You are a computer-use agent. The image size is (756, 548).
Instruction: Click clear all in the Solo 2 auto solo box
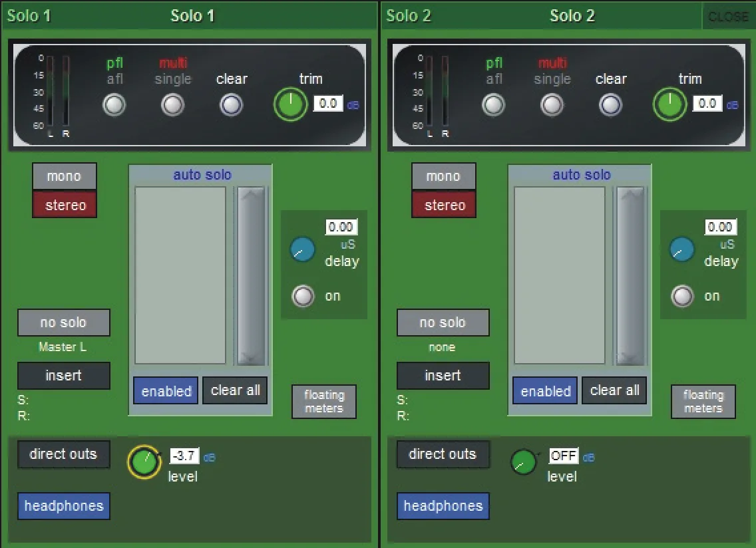pyautogui.click(x=614, y=390)
